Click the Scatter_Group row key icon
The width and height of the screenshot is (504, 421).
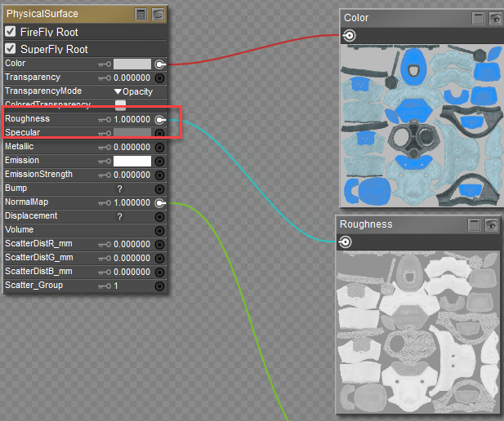(x=105, y=286)
